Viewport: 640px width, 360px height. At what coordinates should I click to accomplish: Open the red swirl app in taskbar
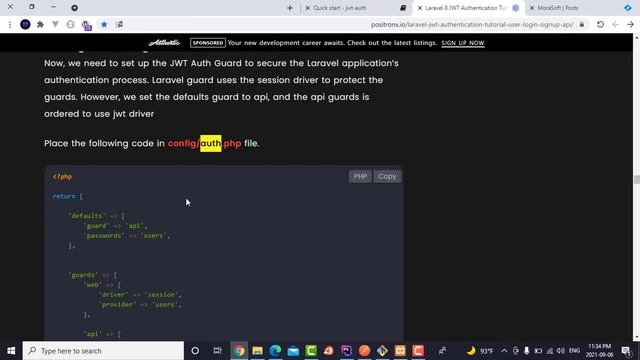click(329, 351)
